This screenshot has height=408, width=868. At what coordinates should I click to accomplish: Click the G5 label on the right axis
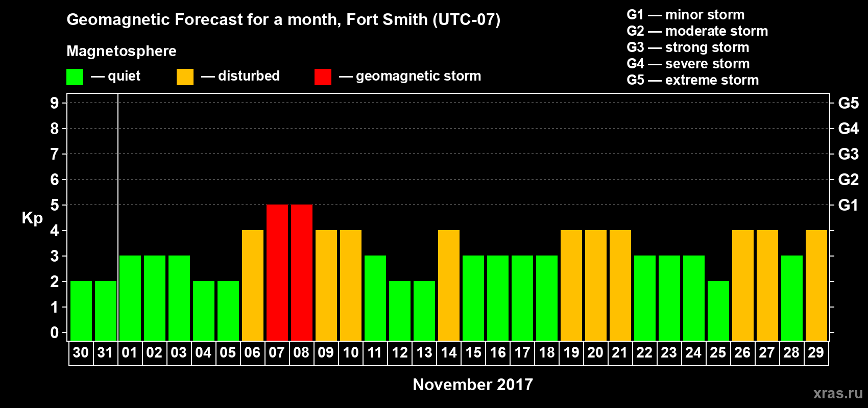coord(849,103)
